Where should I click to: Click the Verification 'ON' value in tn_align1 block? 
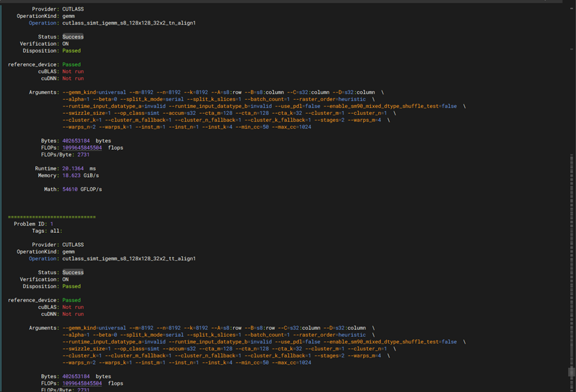point(65,44)
